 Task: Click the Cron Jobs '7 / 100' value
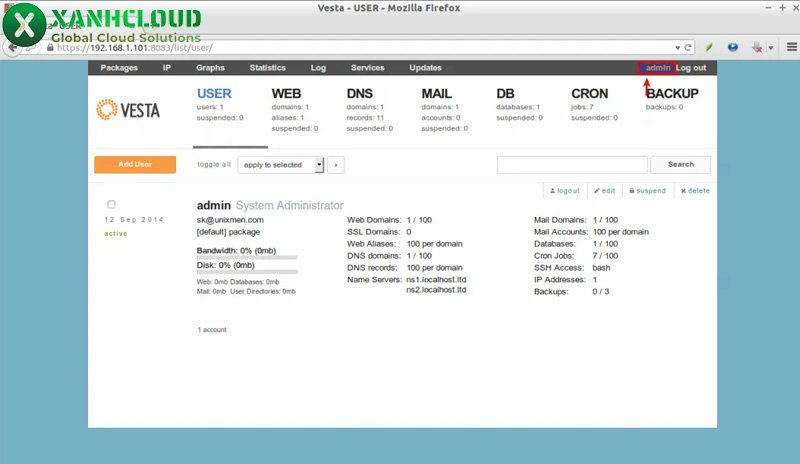[605, 256]
